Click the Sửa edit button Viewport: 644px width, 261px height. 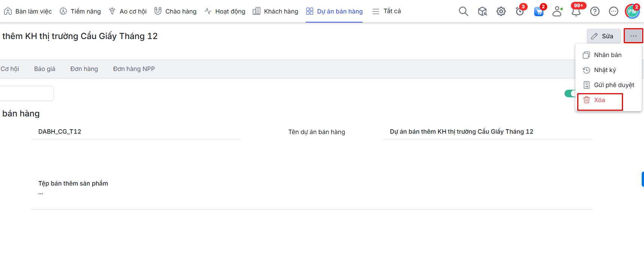point(603,36)
